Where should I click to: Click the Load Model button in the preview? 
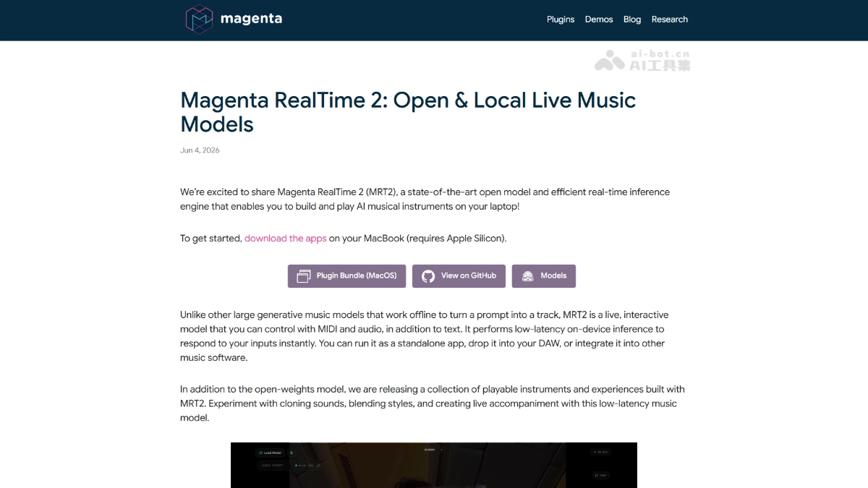pyautogui.click(x=270, y=453)
